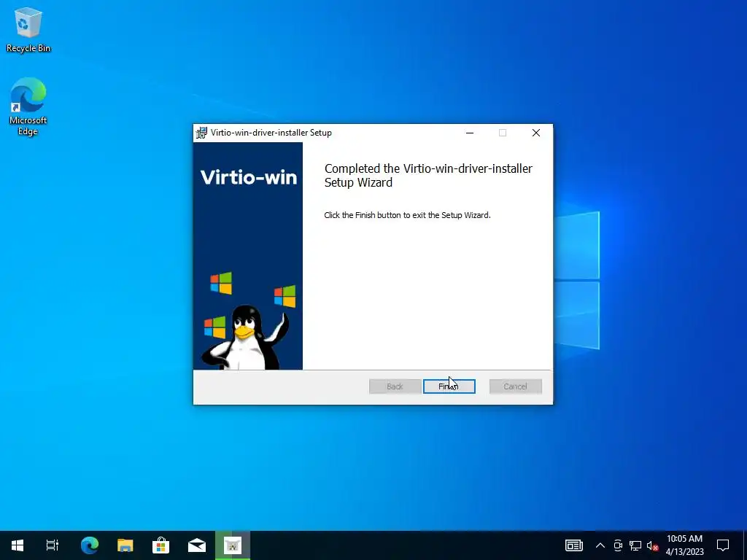Open the Mail app on the taskbar
Viewport: 747px width, 560px height.
click(x=197, y=545)
